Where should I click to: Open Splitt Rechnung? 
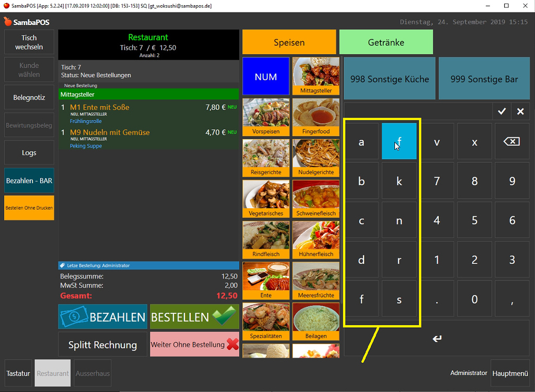102,344
